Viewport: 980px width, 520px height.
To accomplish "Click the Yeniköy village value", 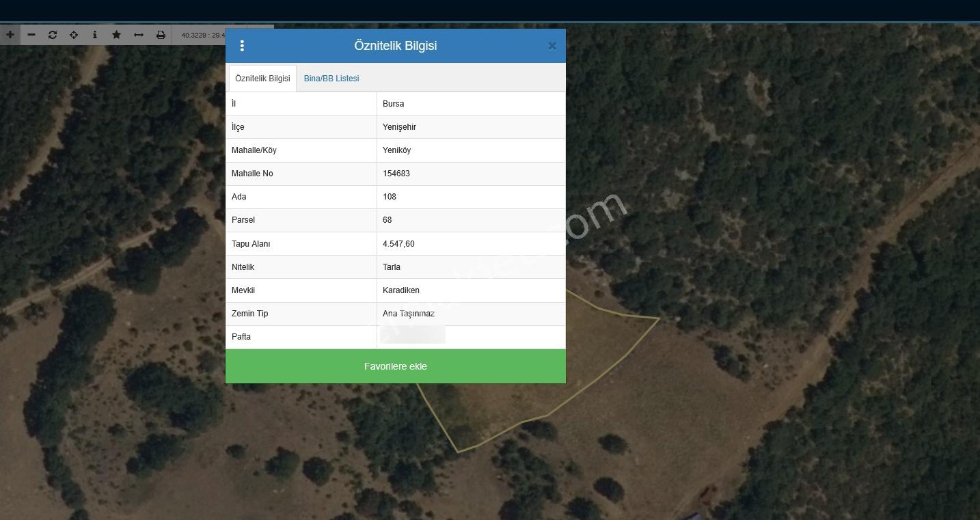I will [x=396, y=150].
